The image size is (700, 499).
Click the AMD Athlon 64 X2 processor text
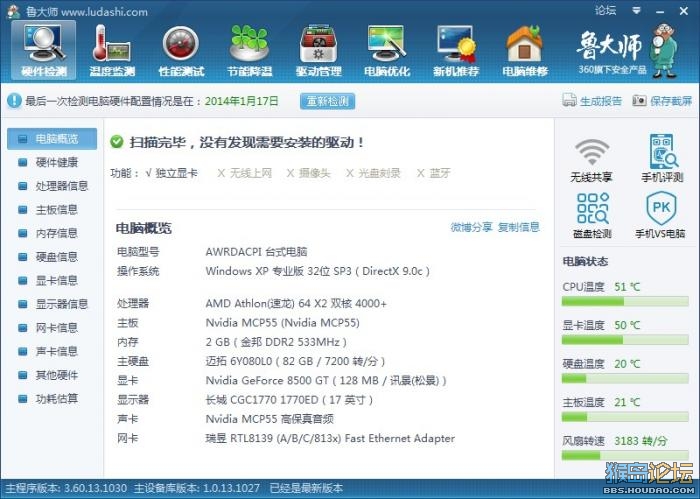(x=296, y=304)
